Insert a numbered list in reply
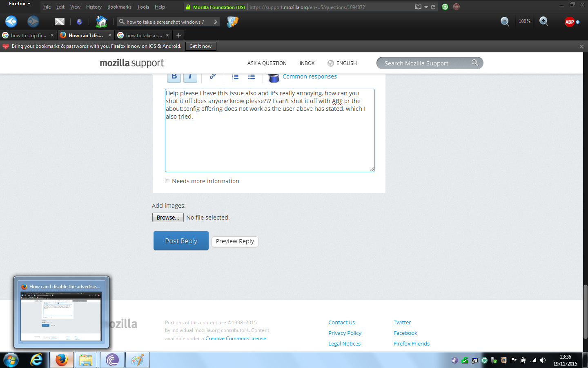588x368 pixels. tap(235, 76)
